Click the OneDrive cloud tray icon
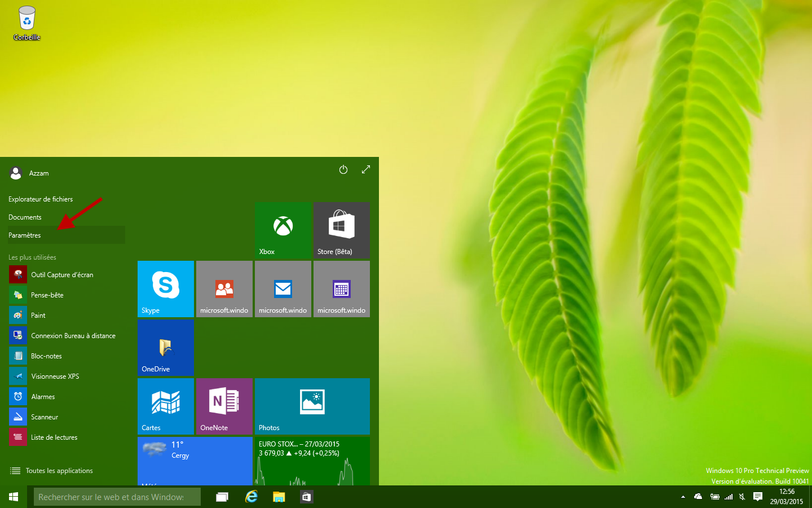 click(x=698, y=497)
